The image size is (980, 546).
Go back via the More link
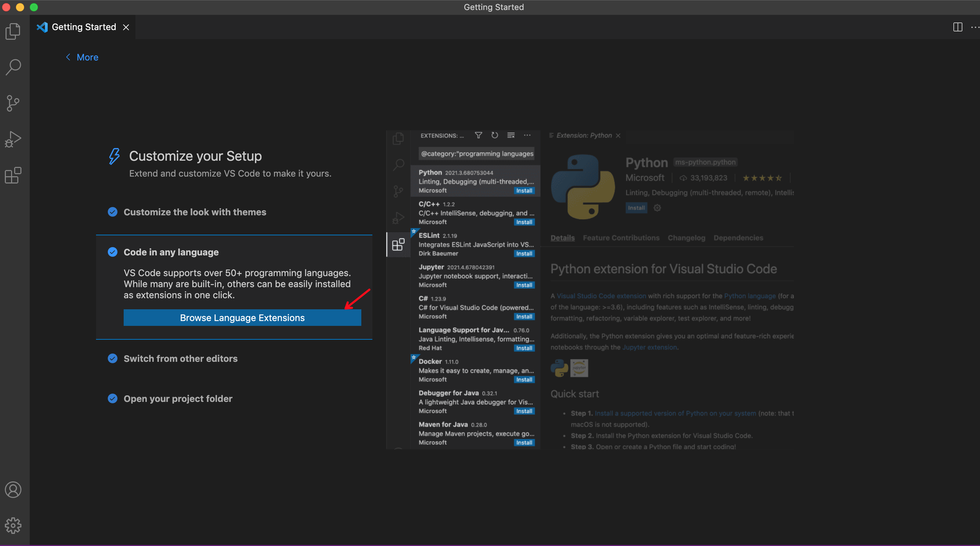82,57
